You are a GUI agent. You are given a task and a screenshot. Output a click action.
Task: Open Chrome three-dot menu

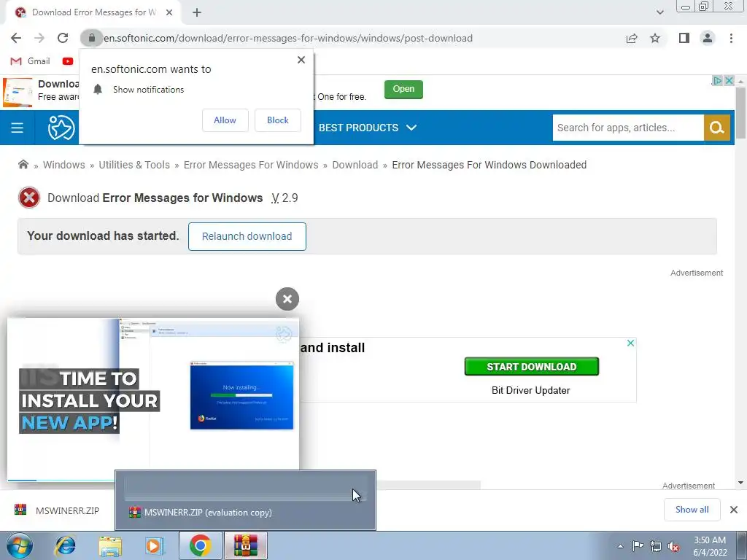tap(731, 38)
